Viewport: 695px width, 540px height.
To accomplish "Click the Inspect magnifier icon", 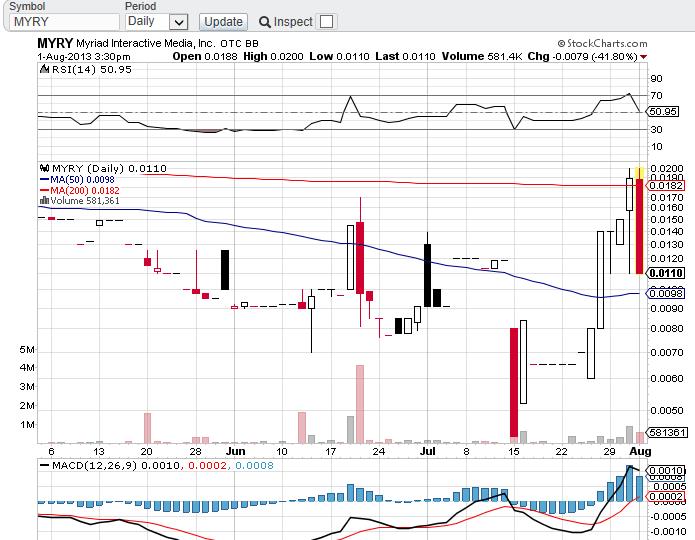I will click(265, 22).
